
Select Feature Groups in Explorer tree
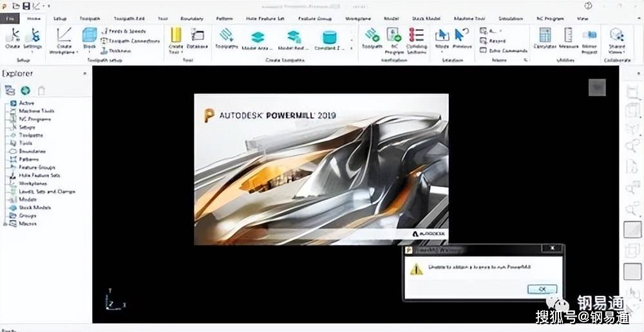pyautogui.click(x=32, y=167)
